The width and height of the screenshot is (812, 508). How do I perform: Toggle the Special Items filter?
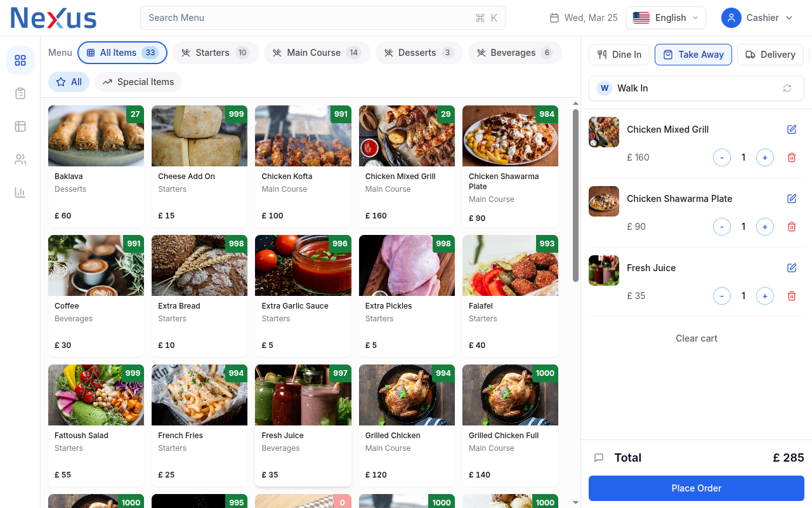coord(138,82)
